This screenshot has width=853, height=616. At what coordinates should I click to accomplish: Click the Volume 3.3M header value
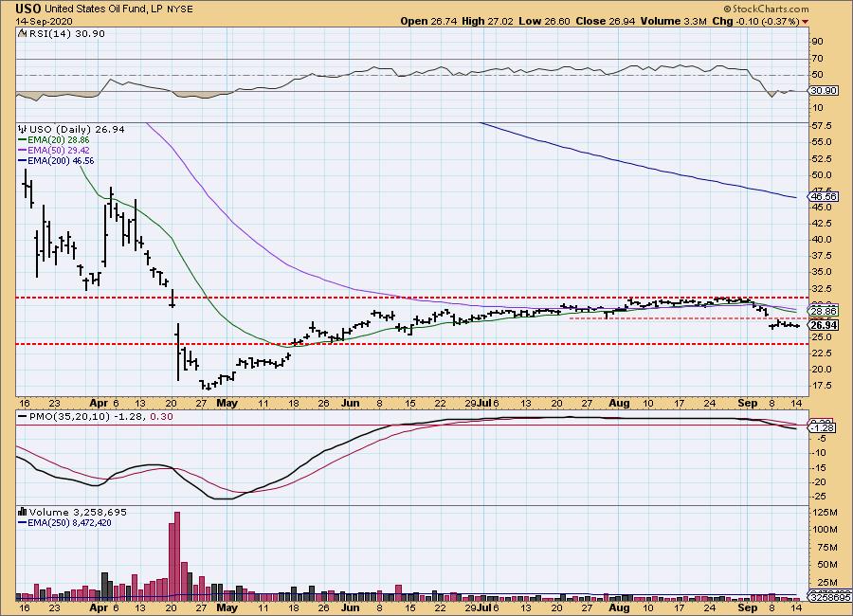[674, 21]
